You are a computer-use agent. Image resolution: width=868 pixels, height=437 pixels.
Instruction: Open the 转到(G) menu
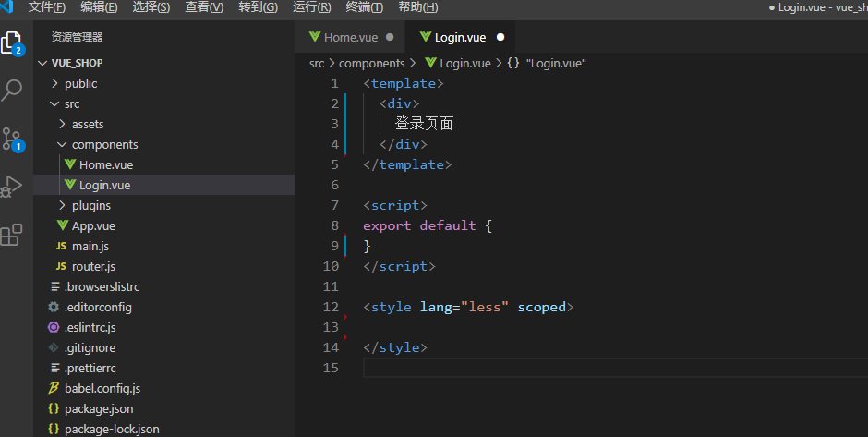pos(258,7)
